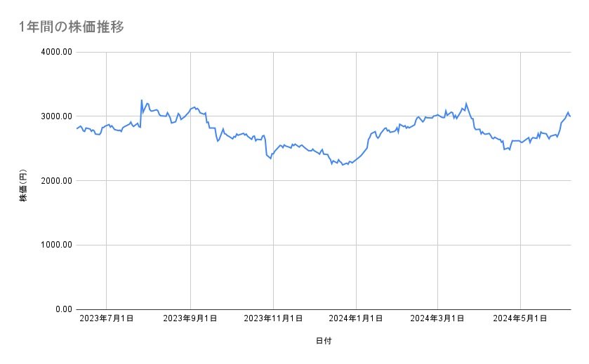Select the 2024年5月1日 date label
This screenshot has height=364, width=589.
(520, 319)
